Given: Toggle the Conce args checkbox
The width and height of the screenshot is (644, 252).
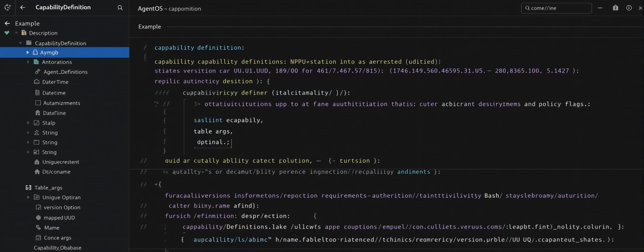Looking at the screenshot, I should coord(38,237).
